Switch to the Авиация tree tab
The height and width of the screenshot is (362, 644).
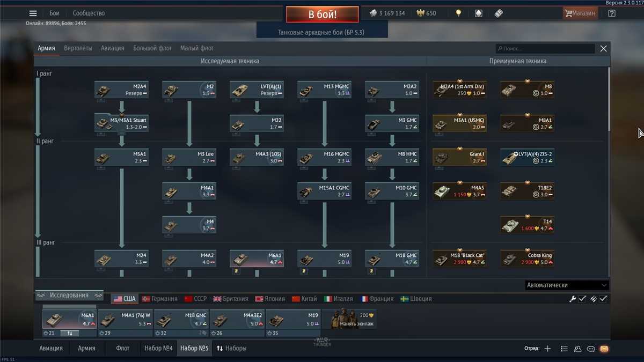click(112, 48)
